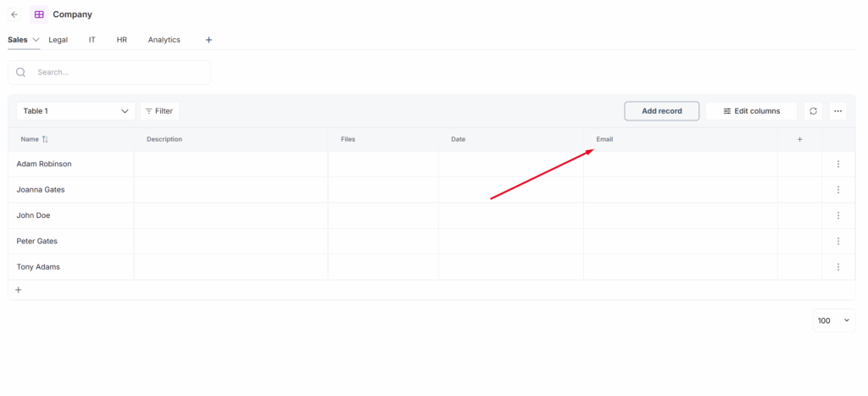Screen dimensions: 868x396
Task: Click the Search input field
Action: coord(119,72)
